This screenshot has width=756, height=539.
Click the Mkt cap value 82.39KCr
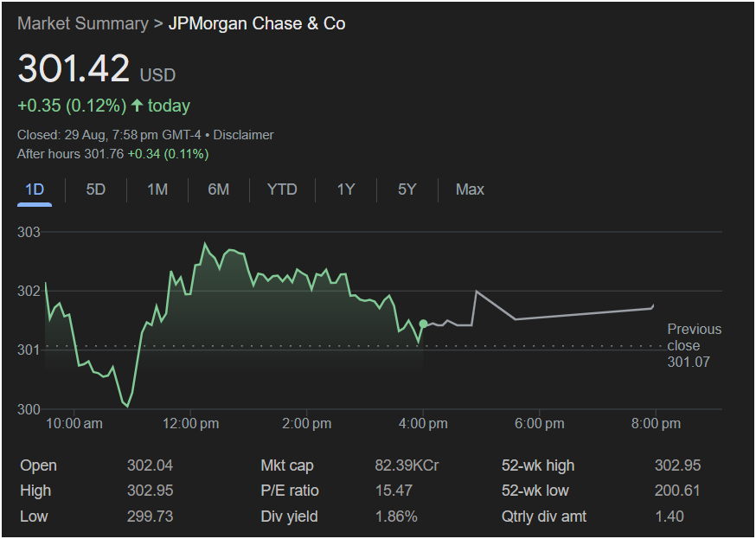[407, 465]
